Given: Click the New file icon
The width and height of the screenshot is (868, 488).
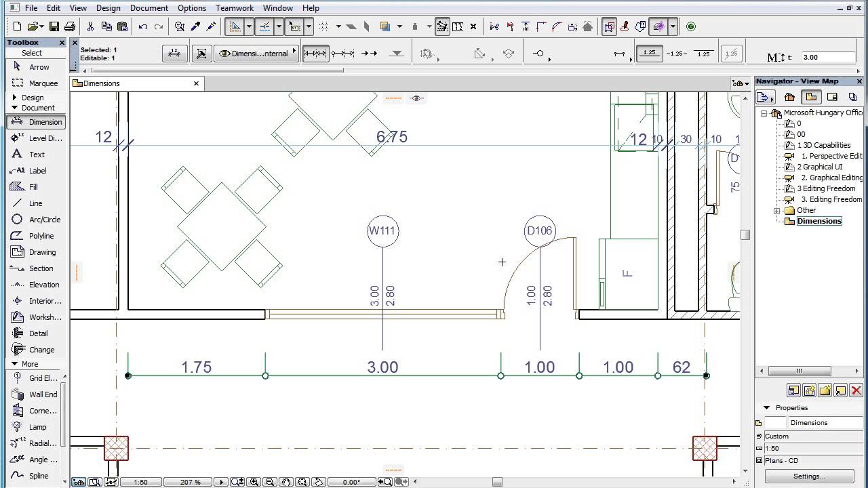Looking at the screenshot, I should point(18,26).
